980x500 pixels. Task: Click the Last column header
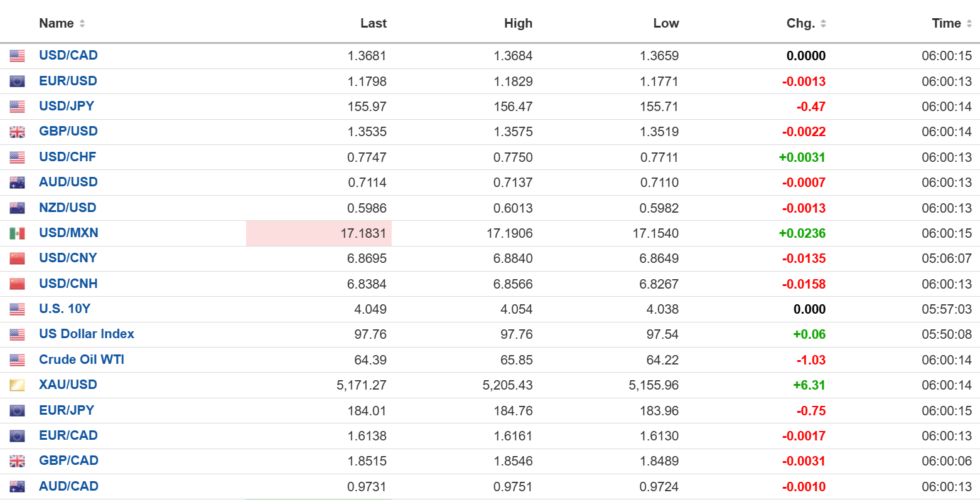(x=373, y=23)
